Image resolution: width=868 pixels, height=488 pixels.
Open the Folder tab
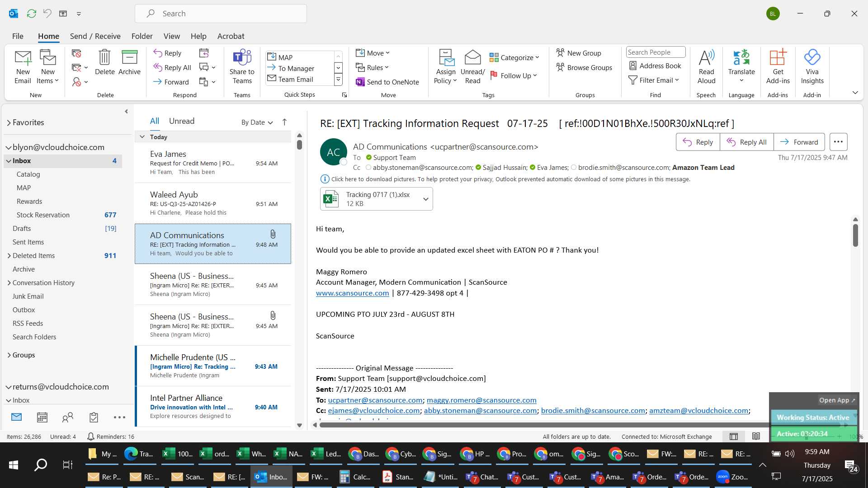142,36
